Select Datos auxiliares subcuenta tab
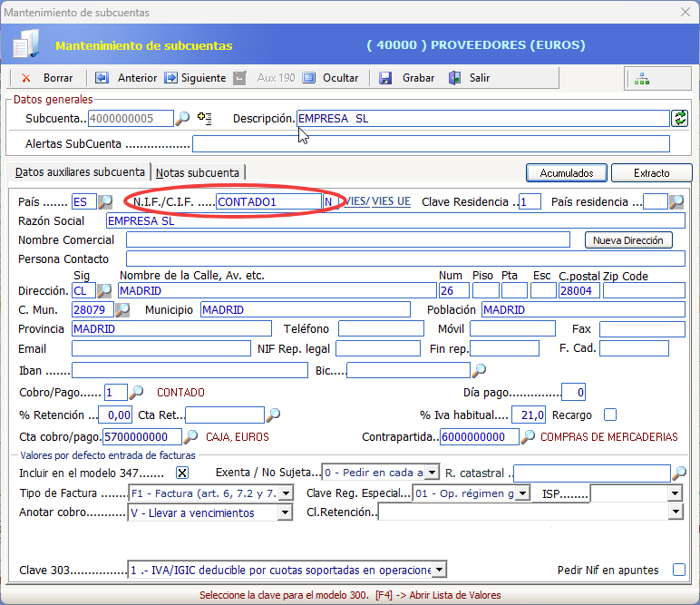The image size is (700, 605). coord(80,172)
